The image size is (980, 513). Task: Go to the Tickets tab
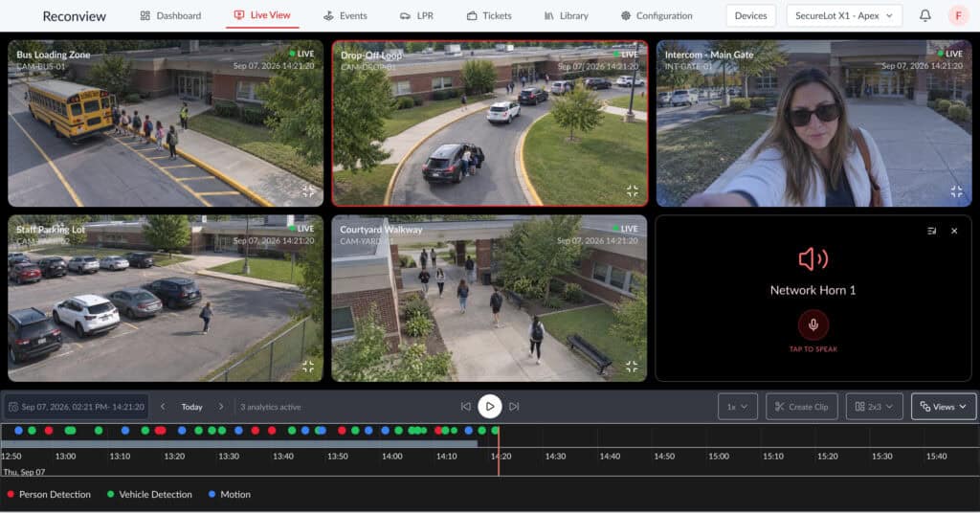[x=489, y=15]
